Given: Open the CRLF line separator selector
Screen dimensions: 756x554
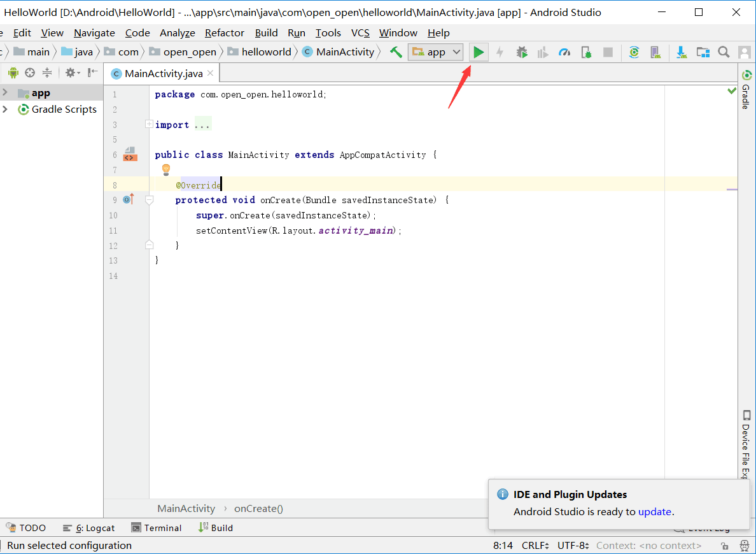Looking at the screenshot, I should pos(535,546).
